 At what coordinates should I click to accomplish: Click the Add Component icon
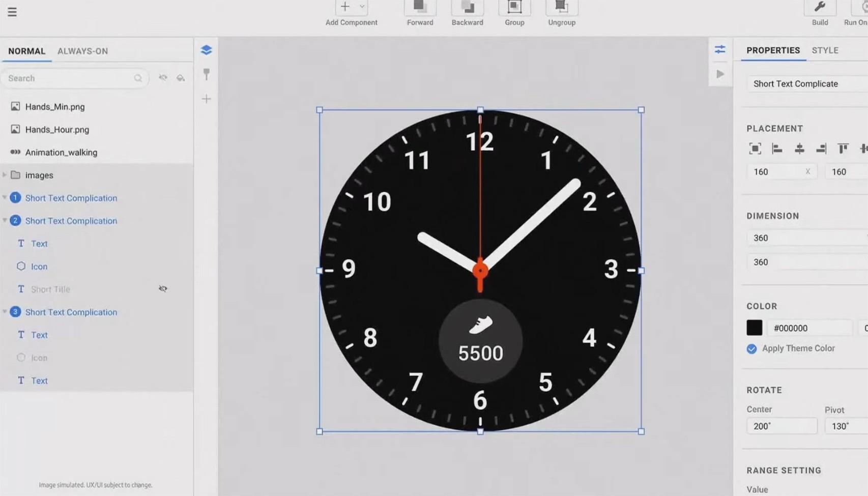pos(345,7)
